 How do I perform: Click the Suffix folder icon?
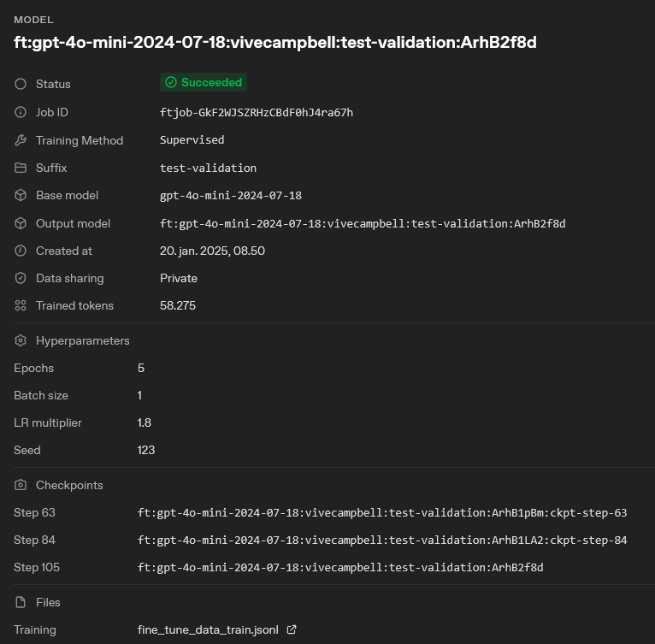(21, 168)
